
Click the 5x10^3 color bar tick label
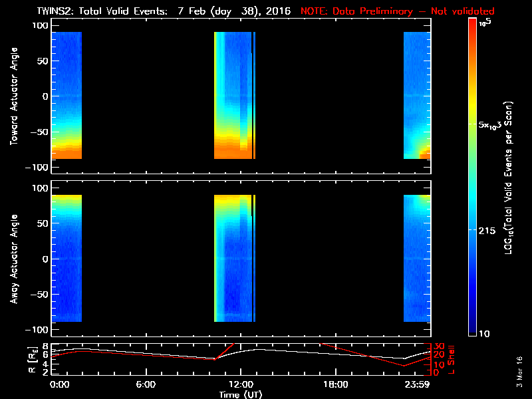[x=493, y=124]
